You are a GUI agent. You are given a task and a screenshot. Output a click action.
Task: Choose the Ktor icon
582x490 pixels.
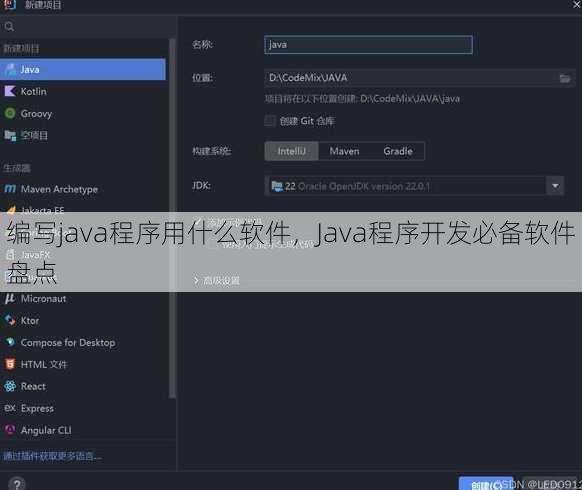[10, 320]
